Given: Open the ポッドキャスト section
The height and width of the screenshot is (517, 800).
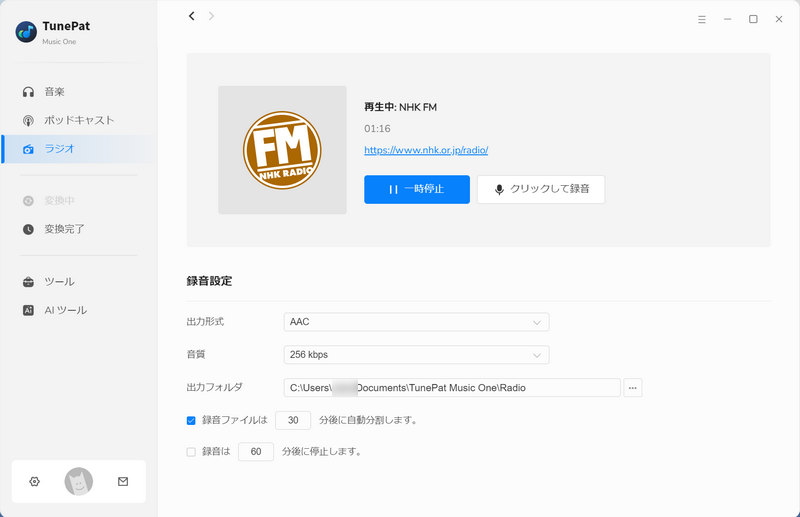Looking at the screenshot, I should click(x=79, y=120).
